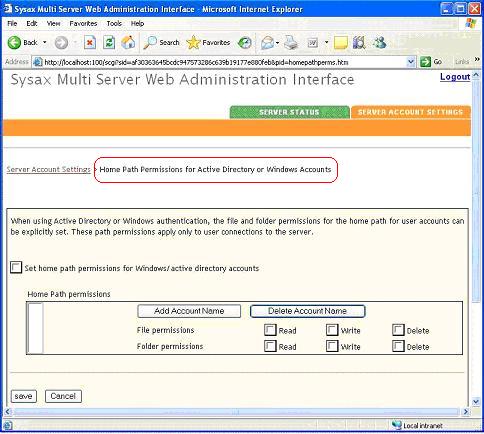Viewport: 484px width, 434px height.
Task: Refresh the page with the Refresh icon
Action: click(x=109, y=43)
